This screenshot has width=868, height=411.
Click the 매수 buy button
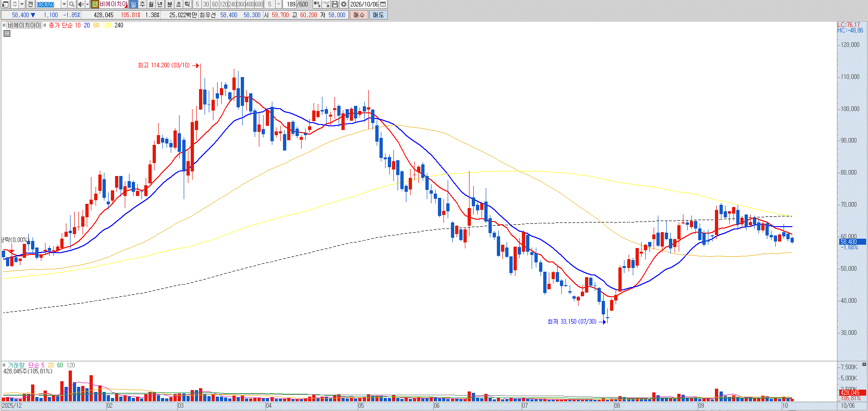pos(359,15)
